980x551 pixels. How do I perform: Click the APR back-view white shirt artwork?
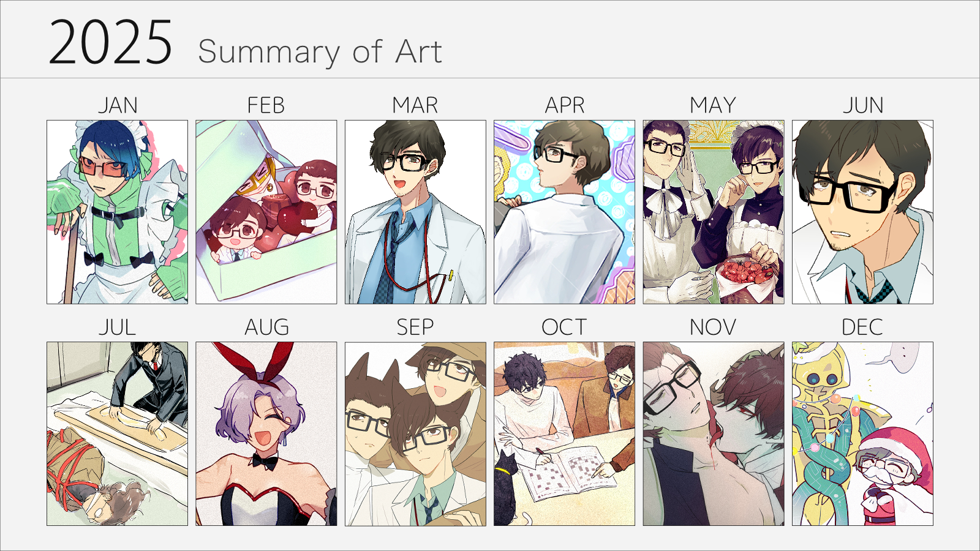point(564,212)
